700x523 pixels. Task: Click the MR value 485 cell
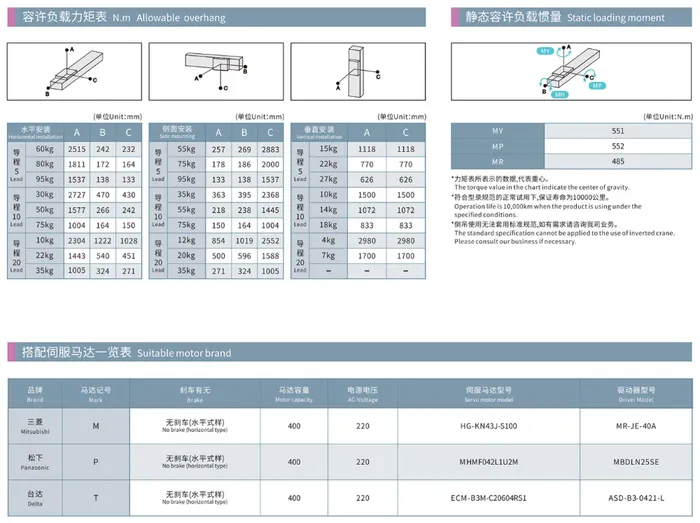point(618,162)
